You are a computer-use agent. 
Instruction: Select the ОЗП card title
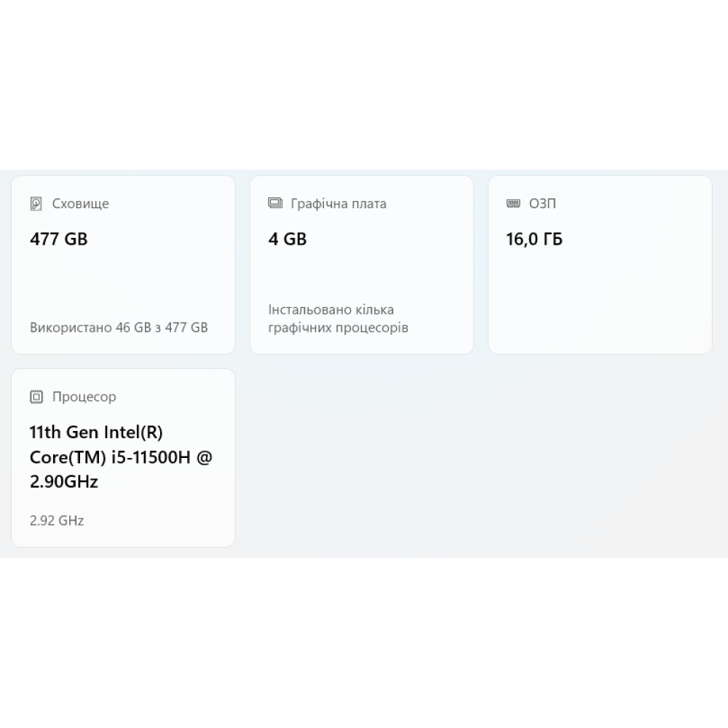tap(542, 204)
